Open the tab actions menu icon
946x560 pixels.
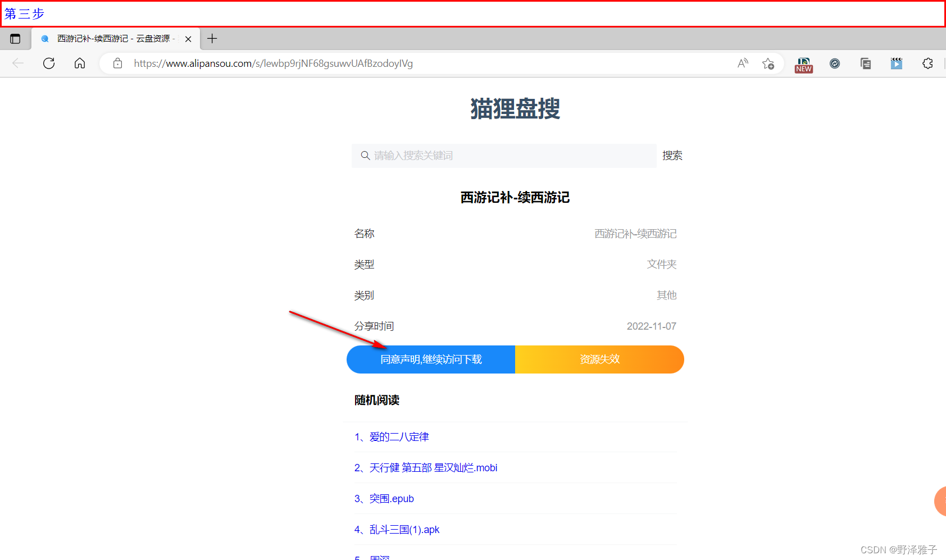[x=15, y=39]
